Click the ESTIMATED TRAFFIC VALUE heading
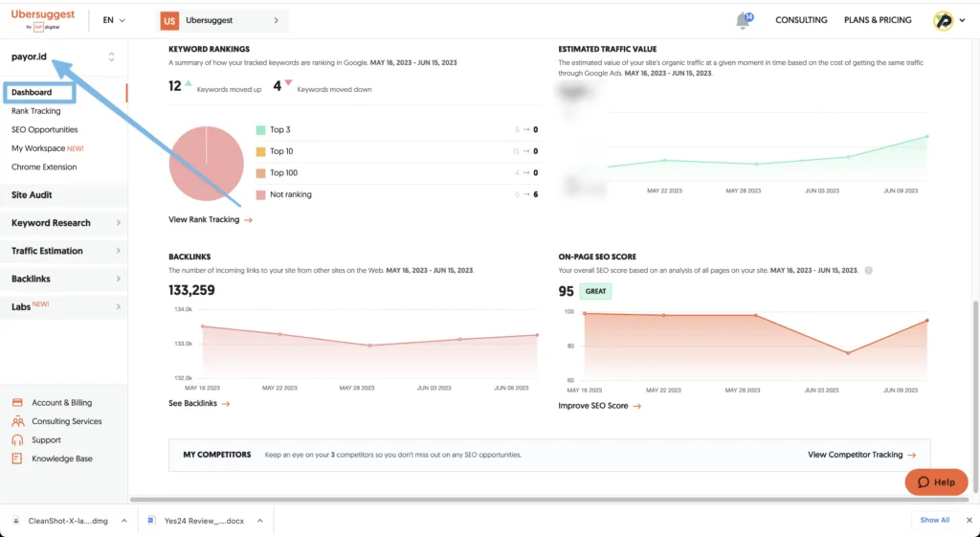This screenshot has height=537, width=980. [x=608, y=49]
